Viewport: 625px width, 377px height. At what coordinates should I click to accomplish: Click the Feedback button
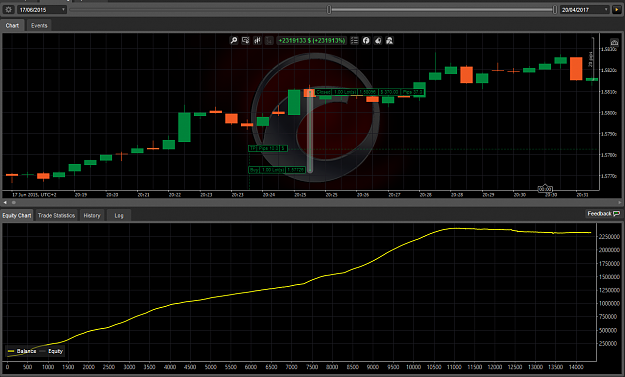603,214
